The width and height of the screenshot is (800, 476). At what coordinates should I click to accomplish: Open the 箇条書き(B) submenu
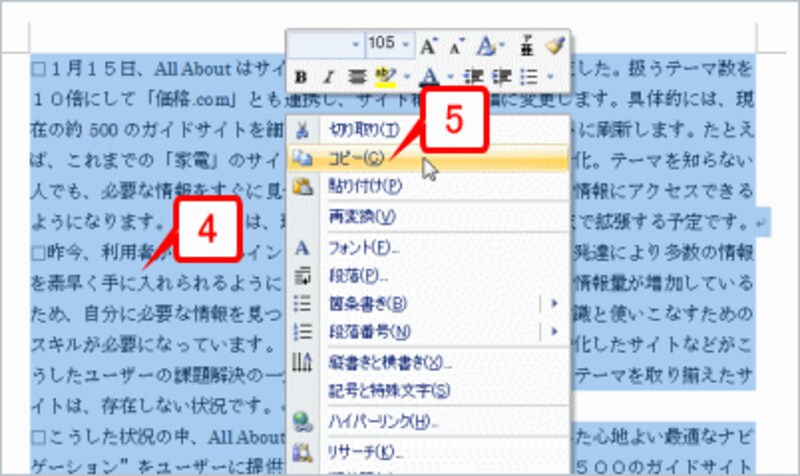point(429,304)
